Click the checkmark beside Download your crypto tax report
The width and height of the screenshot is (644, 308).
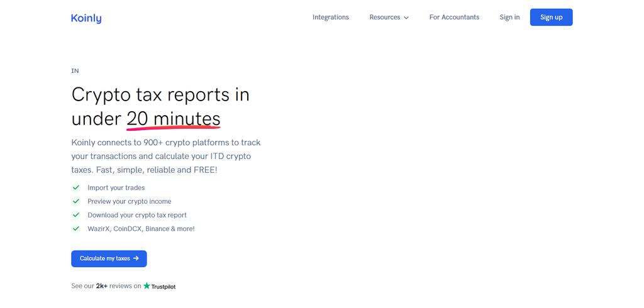[x=75, y=215]
